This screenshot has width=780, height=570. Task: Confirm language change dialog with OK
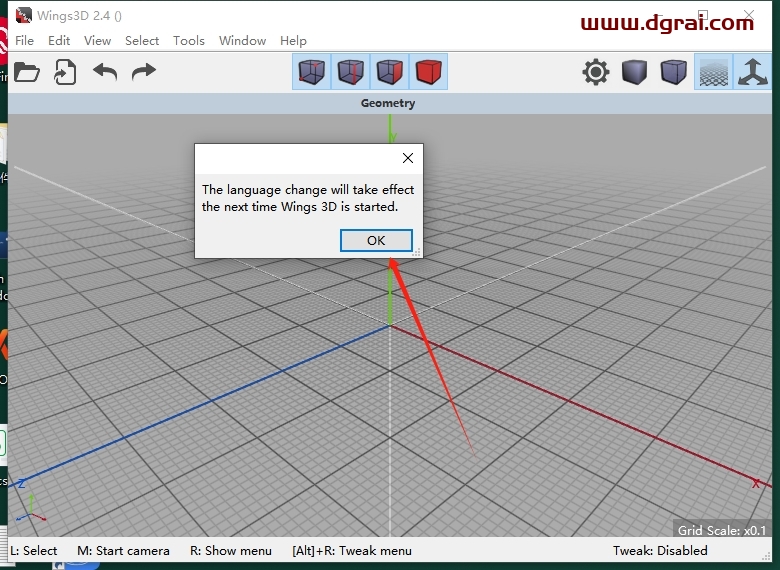pos(376,241)
